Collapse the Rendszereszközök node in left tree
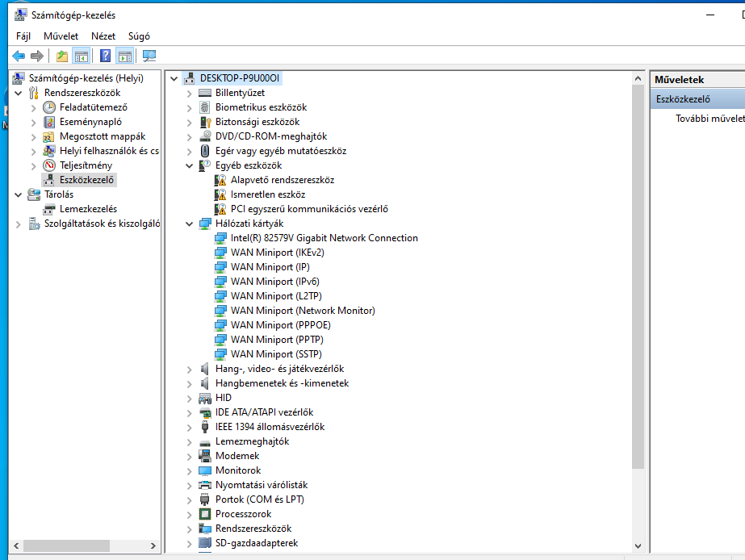The height and width of the screenshot is (560, 745). [19, 93]
